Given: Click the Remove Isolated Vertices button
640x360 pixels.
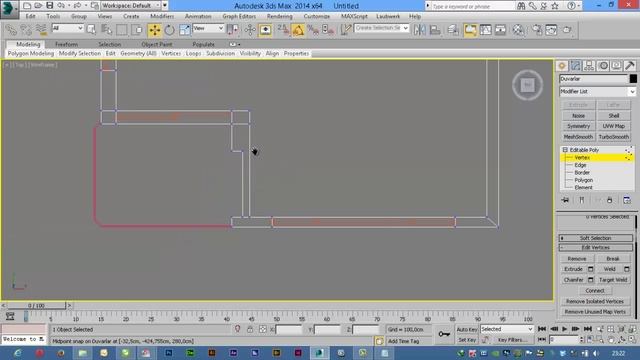Looking at the screenshot, I should tap(595, 301).
